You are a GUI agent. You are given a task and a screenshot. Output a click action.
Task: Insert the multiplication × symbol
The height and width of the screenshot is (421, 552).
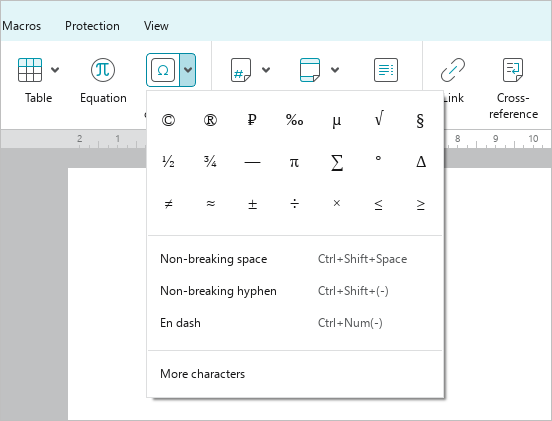(337, 203)
